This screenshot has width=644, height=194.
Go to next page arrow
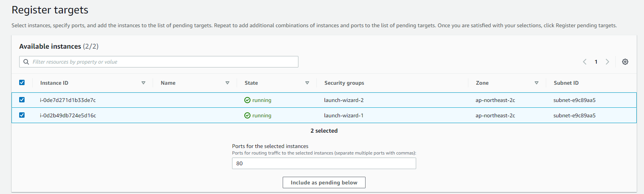tap(607, 62)
